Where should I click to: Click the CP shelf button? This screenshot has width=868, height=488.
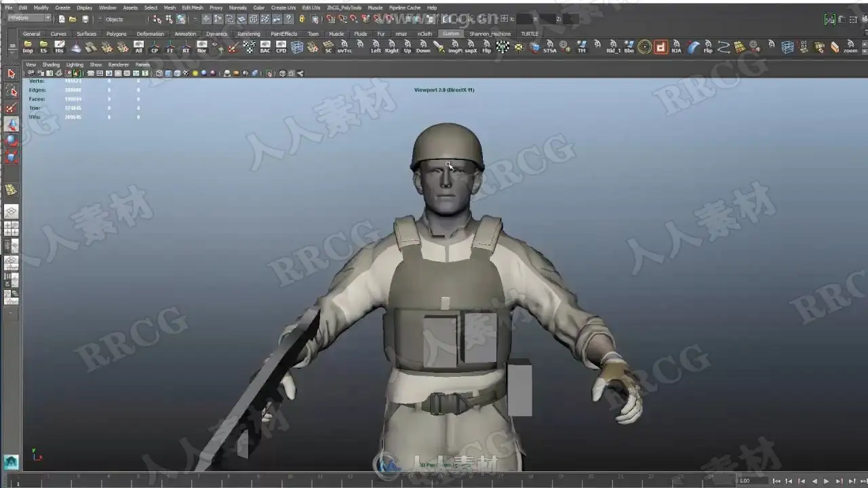pyautogui.click(x=155, y=47)
